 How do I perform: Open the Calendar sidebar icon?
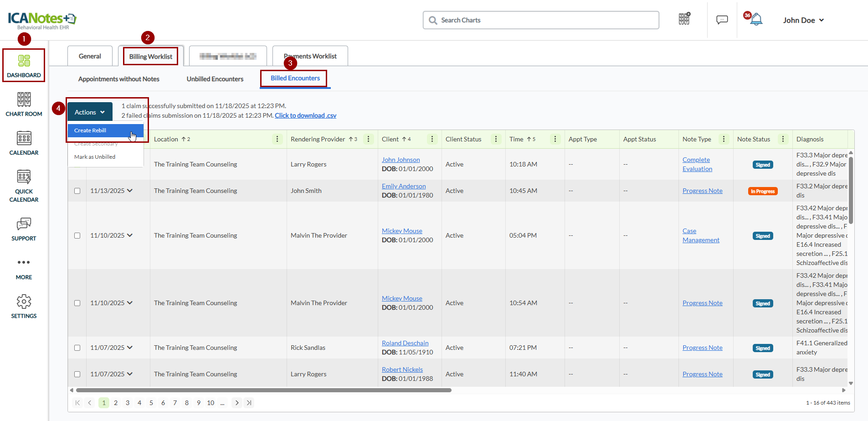click(24, 139)
